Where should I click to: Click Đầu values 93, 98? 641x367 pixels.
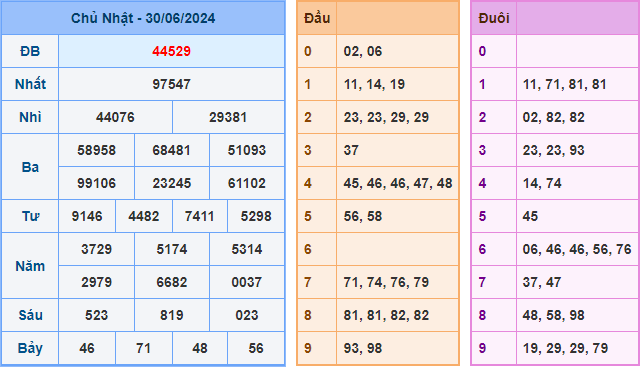point(363,348)
